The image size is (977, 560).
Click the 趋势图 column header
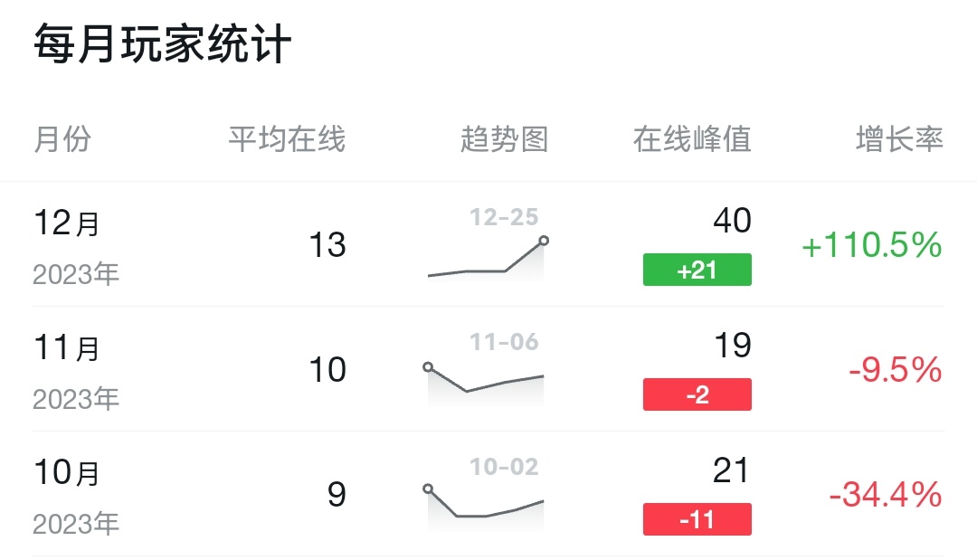504,139
